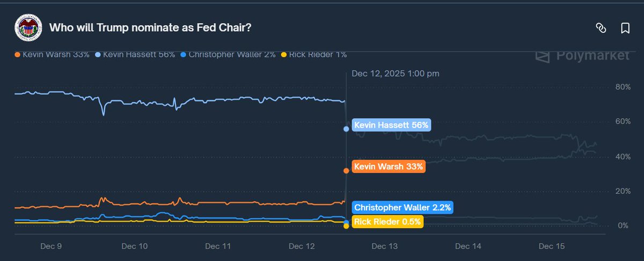The height and width of the screenshot is (261, 644).
Task: Click the Rick Rieder 0.5% tooltip label
Action: [x=387, y=221]
